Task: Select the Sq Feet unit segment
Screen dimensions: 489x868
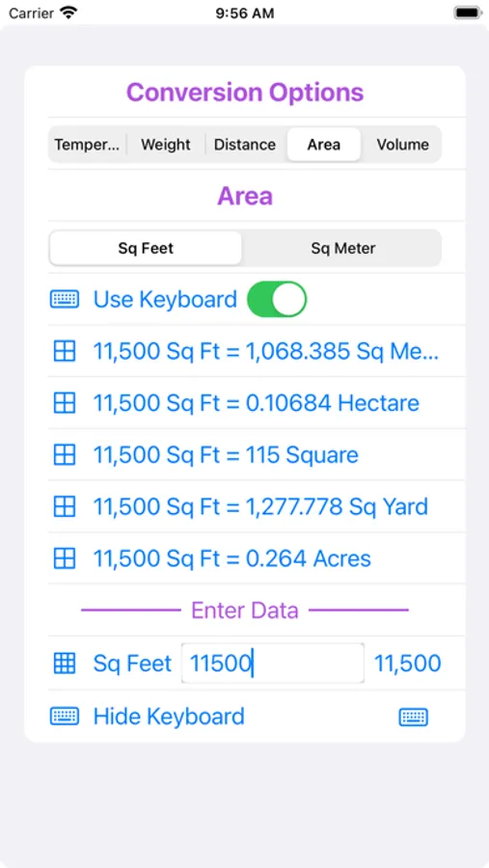Action: point(146,248)
